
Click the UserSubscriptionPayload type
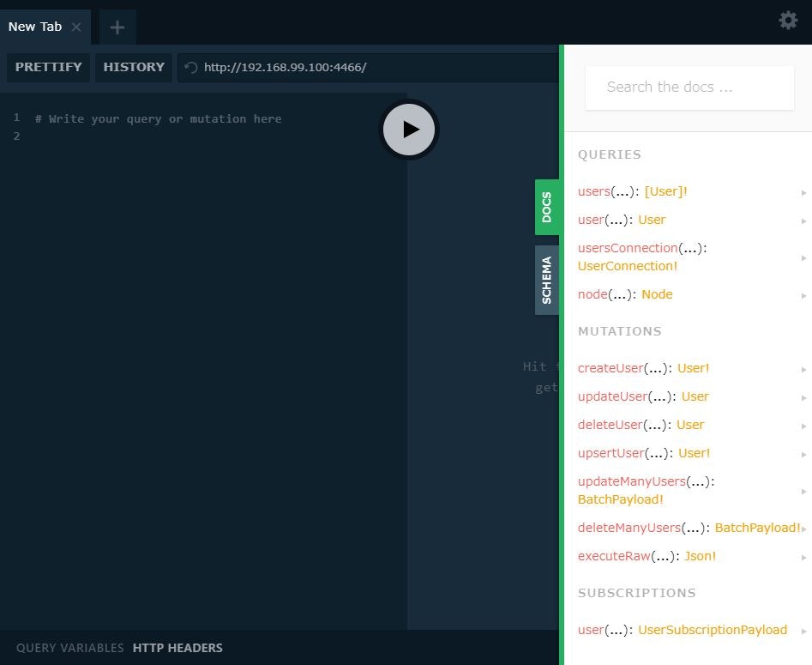(x=712, y=631)
